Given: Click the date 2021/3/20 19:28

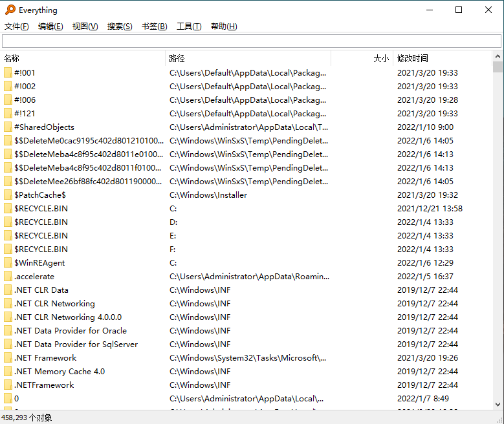Looking at the screenshot, I should coord(428,100).
